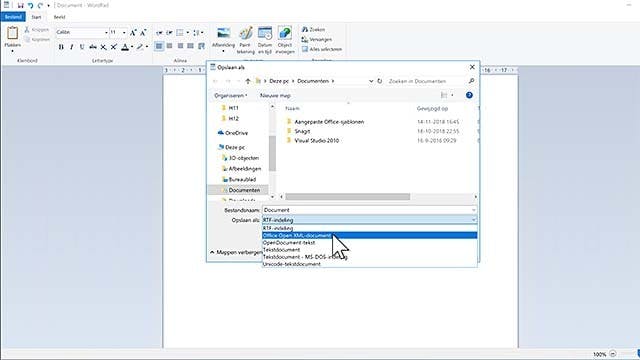Switch to the Beeld ribbon tab
The image size is (640, 360).
(x=60, y=17)
